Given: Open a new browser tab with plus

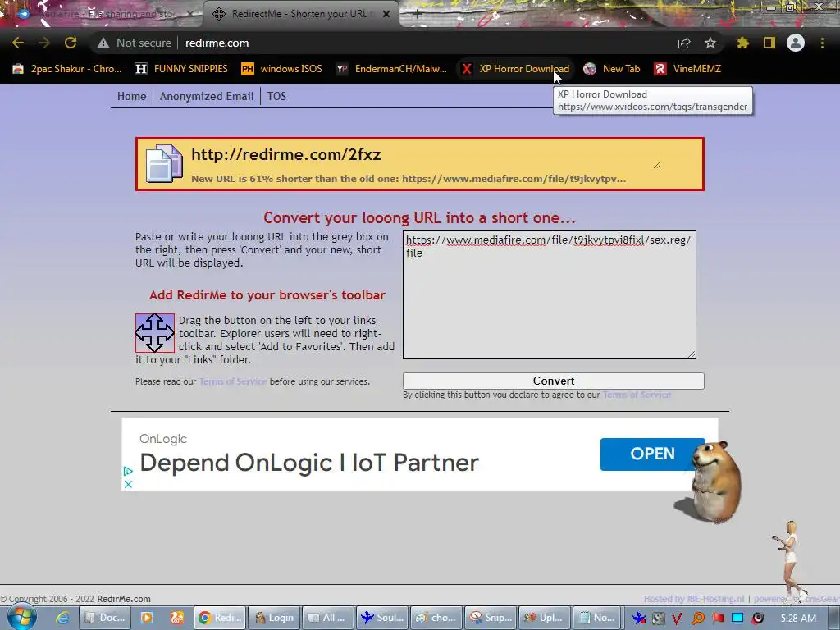Looking at the screenshot, I should point(417,15).
